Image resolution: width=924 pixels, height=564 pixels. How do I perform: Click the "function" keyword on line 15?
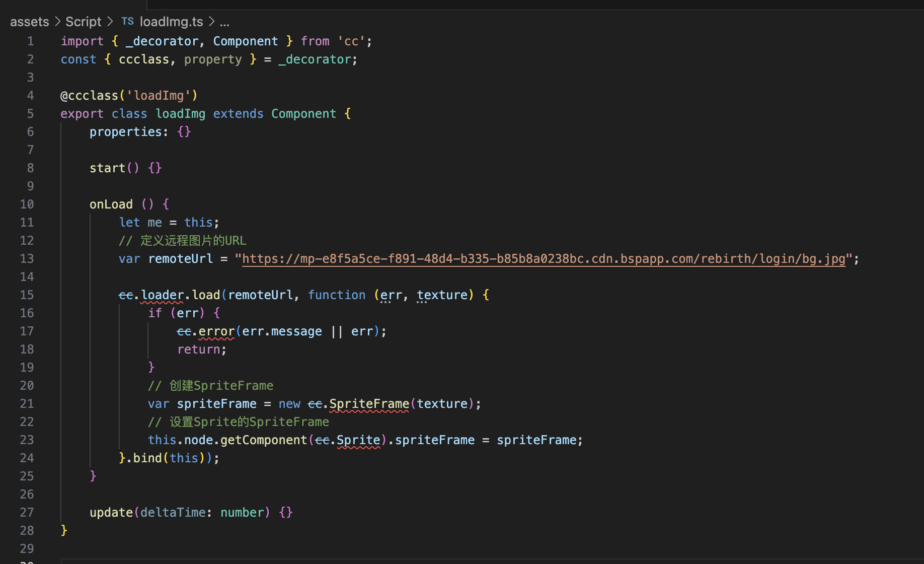pos(337,295)
